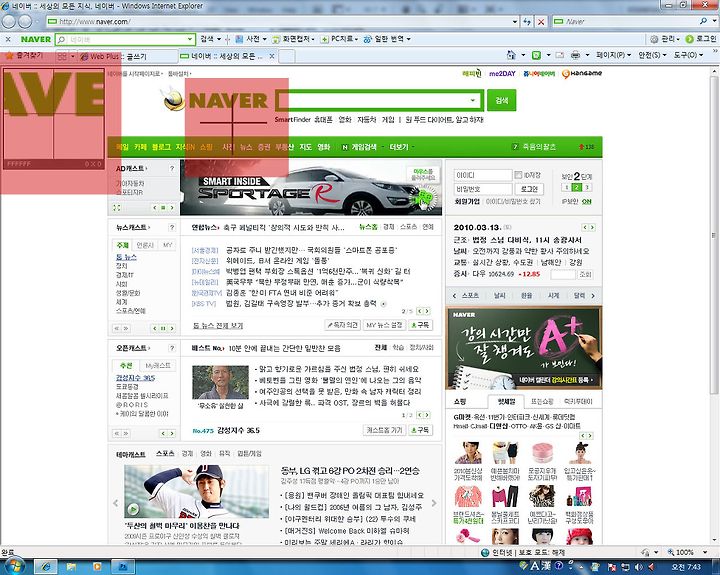Toggle the IP보안 ON switch

(x=586, y=202)
